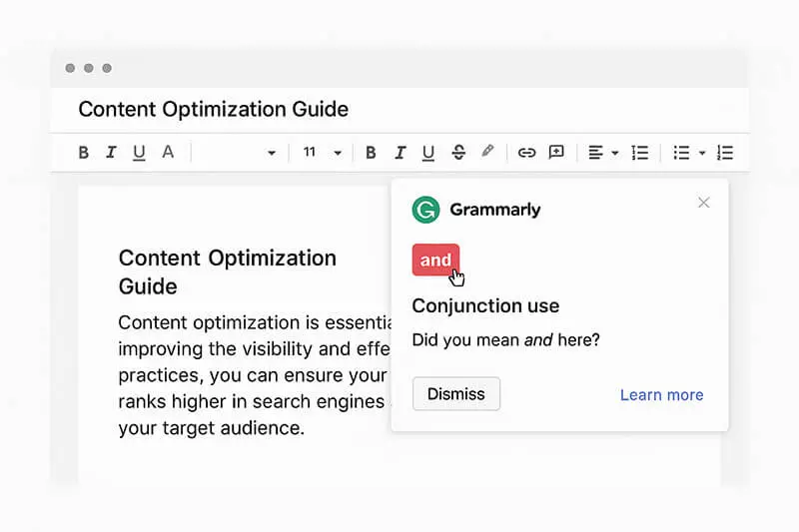Insert a hyperlink with the link icon
This screenshot has height=532, width=799.
coord(526,153)
